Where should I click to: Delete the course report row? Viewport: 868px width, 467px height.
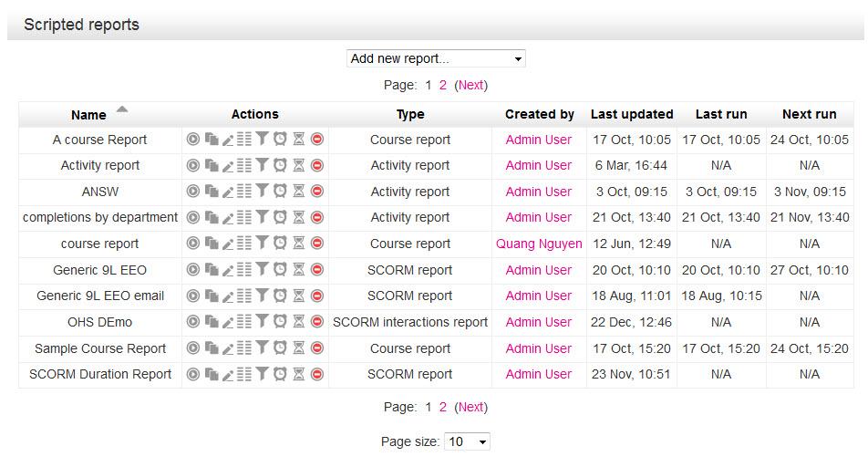[x=316, y=244]
